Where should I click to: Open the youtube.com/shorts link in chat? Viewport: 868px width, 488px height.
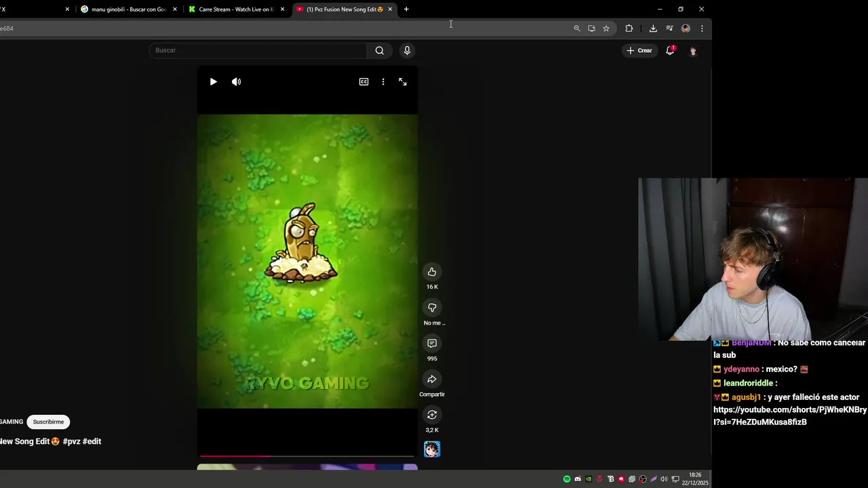[x=790, y=415]
